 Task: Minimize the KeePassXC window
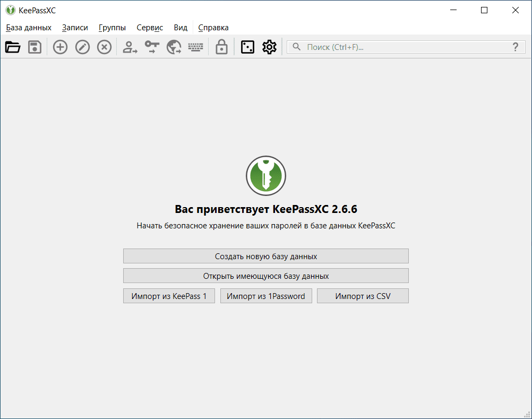453,10
